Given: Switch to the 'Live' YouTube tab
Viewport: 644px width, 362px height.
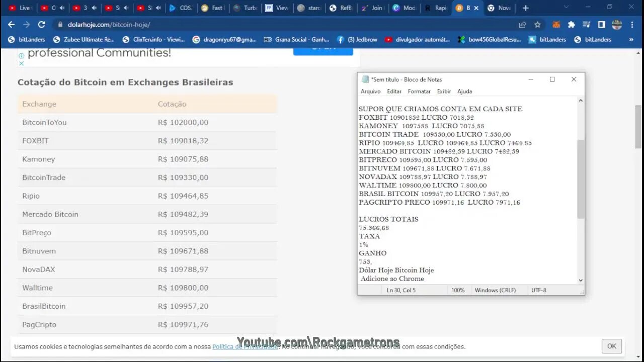Looking at the screenshot, I should point(20,8).
